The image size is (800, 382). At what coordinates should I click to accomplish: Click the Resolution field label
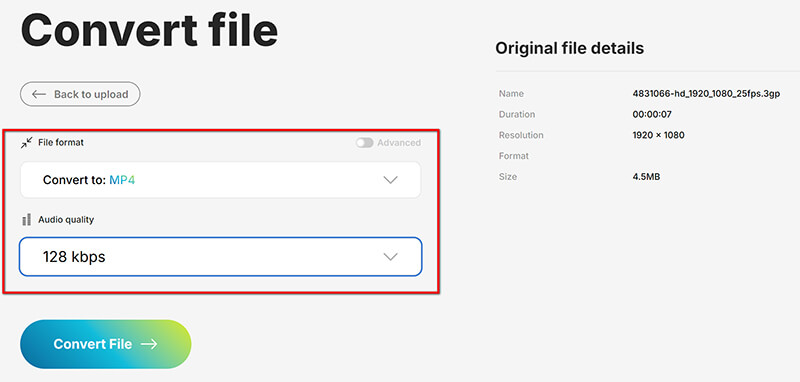click(521, 135)
